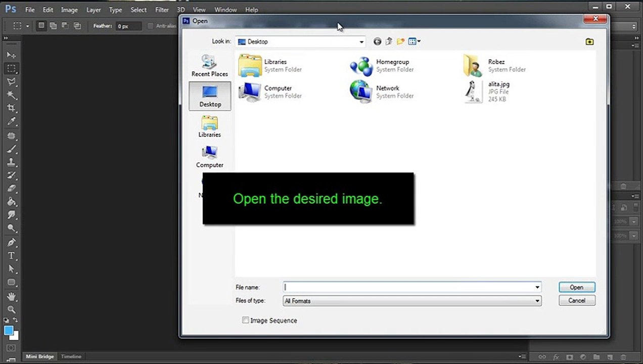Open the Files of type dropdown
The height and width of the screenshot is (364, 643).
tap(537, 301)
